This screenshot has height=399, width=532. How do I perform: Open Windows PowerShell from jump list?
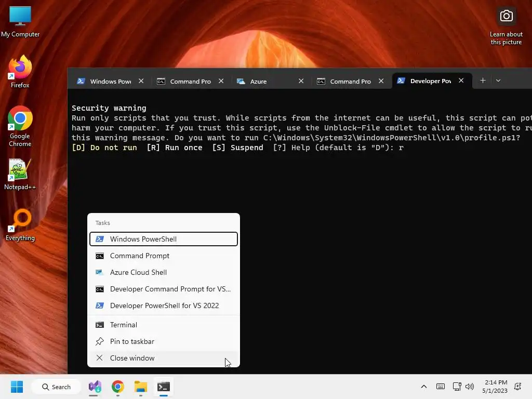click(x=164, y=239)
